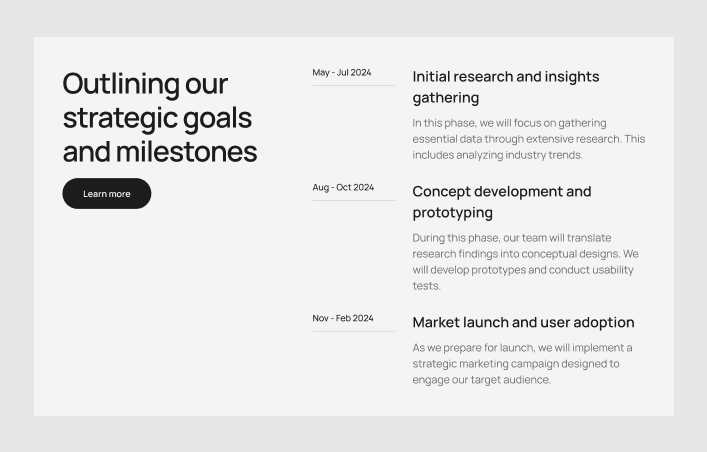Click the word "prototyping" in the second milestone title
Image resolution: width=707 pixels, height=452 pixels.
pos(451,213)
